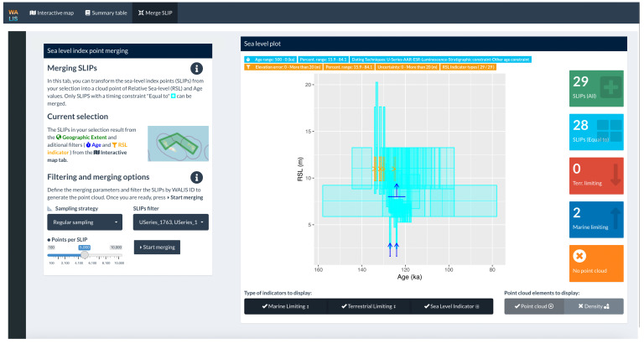Click the clock icon on Age range tag
This screenshot has width=644, height=344.
(x=248, y=60)
